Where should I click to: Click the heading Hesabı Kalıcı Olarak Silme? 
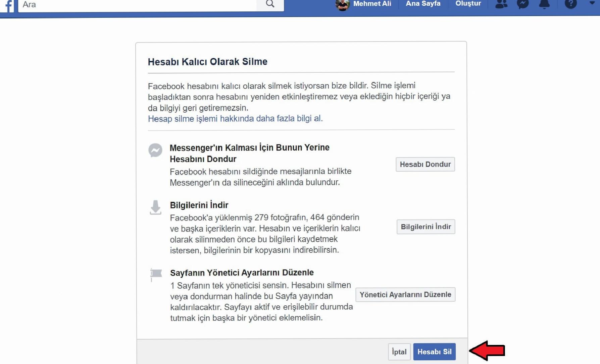208,62
